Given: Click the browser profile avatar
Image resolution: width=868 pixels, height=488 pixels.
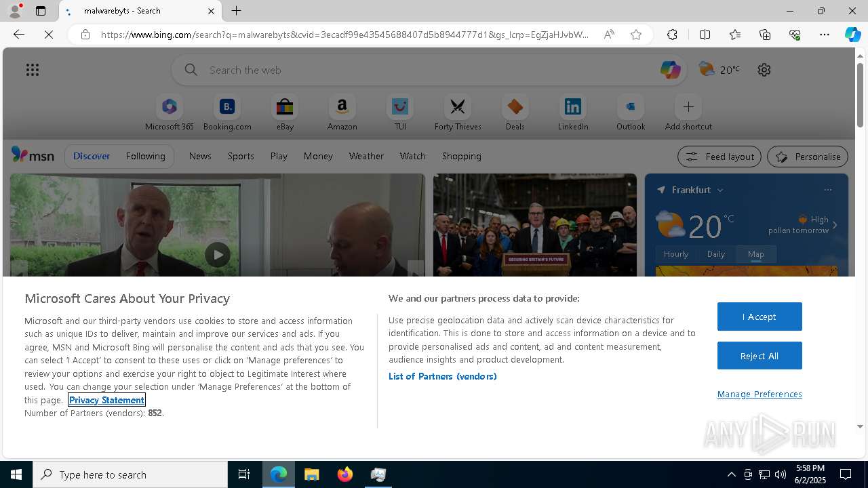Looking at the screenshot, I should click(15, 11).
